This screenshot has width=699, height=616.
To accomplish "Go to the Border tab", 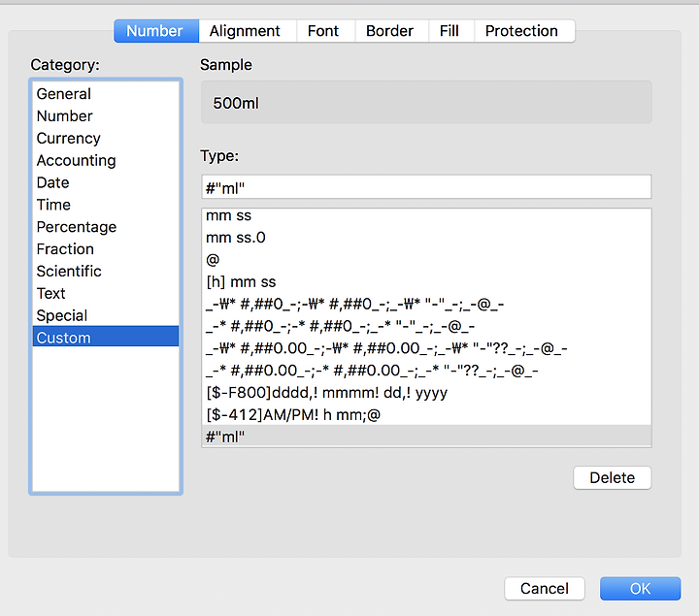I will click(x=392, y=31).
